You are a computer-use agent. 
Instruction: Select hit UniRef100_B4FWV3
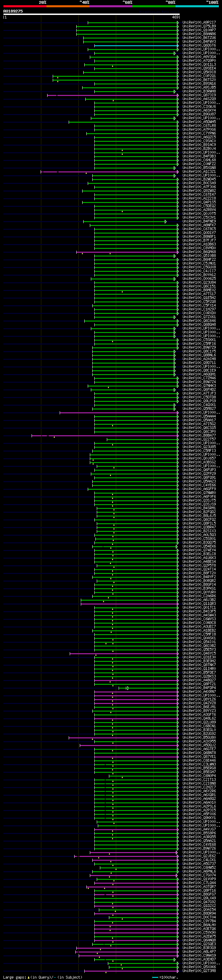click(x=199, y=41)
